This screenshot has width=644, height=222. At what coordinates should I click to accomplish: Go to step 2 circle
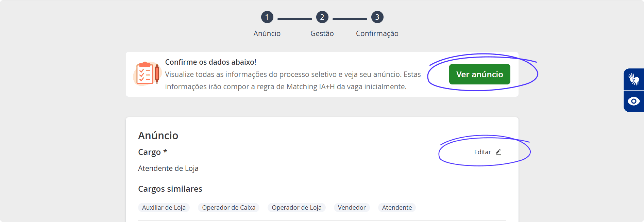pyautogui.click(x=322, y=17)
